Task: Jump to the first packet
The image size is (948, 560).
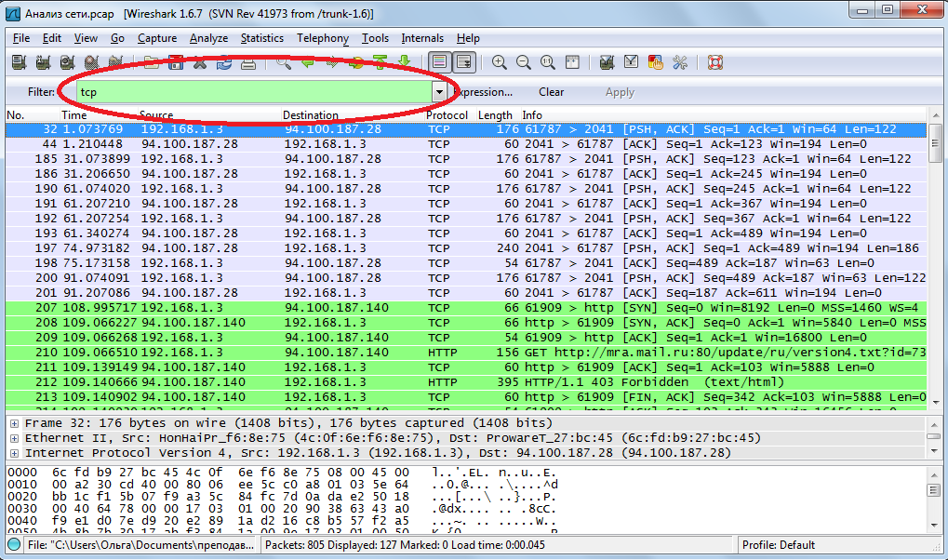Action: click(x=381, y=62)
